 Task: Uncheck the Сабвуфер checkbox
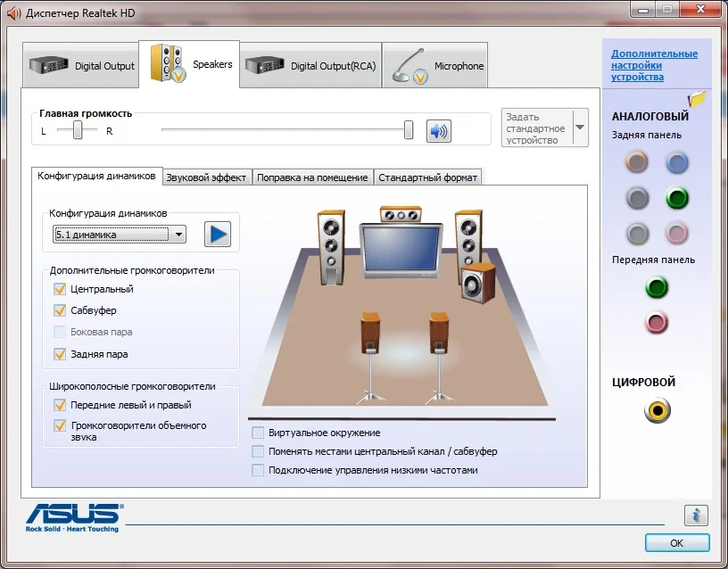tap(60, 310)
